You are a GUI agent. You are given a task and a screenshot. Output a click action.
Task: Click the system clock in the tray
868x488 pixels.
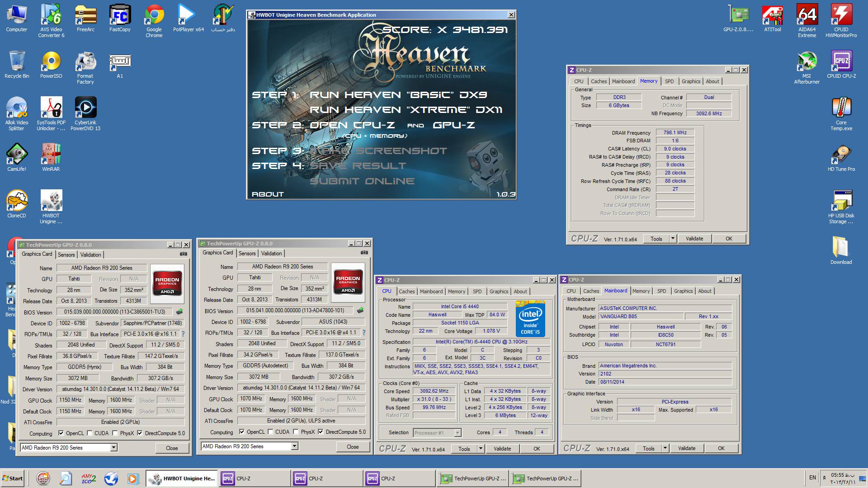(x=843, y=479)
